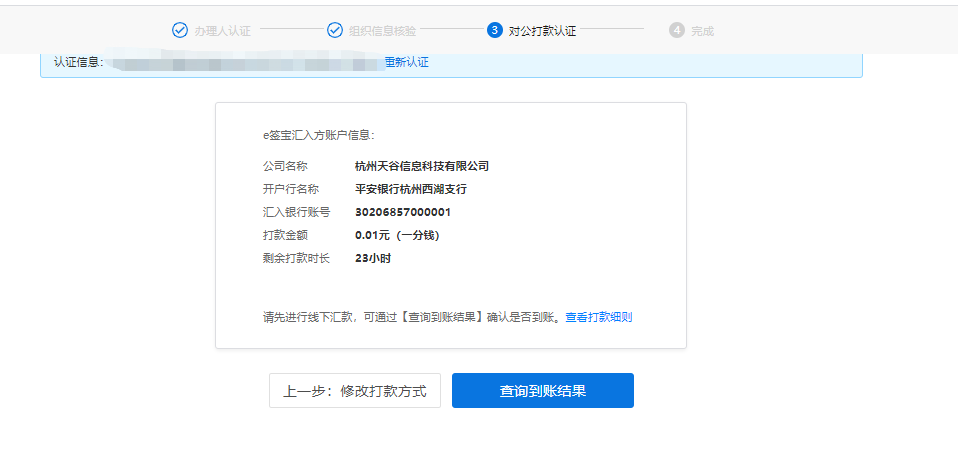958x472 pixels.
Task: Click the 重新认证 link
Action: [407, 62]
